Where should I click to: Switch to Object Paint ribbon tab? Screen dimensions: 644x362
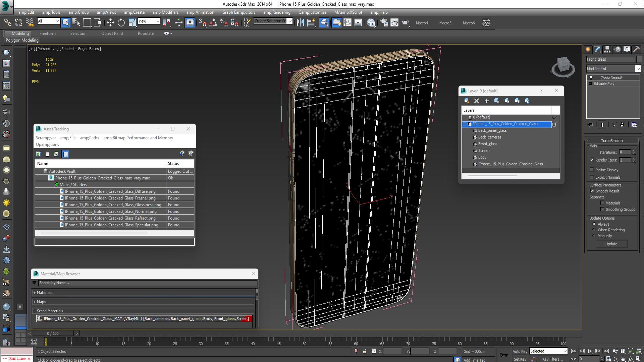[x=112, y=34]
